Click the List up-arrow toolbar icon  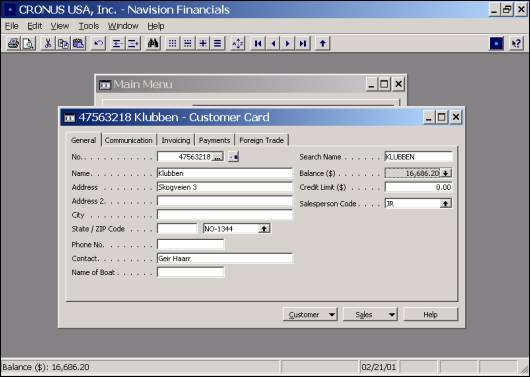click(x=323, y=43)
